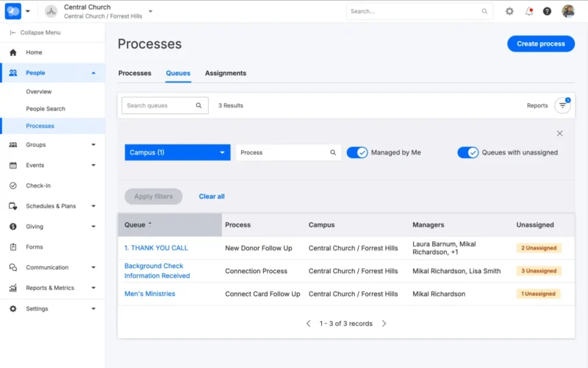
Task: Click Clear all link
Action: pyautogui.click(x=212, y=197)
